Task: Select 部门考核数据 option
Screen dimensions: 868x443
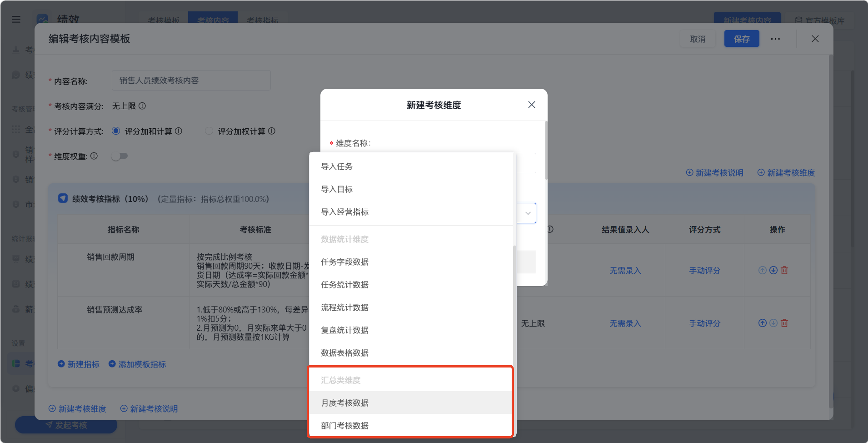Action: (411, 426)
